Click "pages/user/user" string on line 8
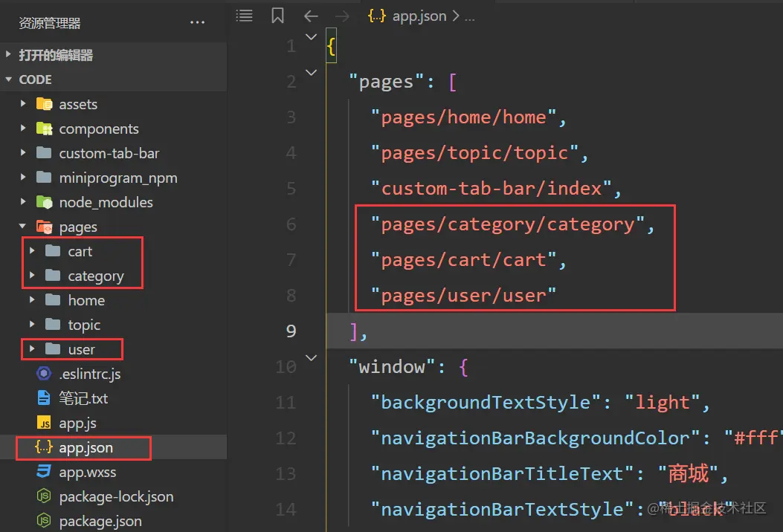This screenshot has height=532, width=783. 463,296
